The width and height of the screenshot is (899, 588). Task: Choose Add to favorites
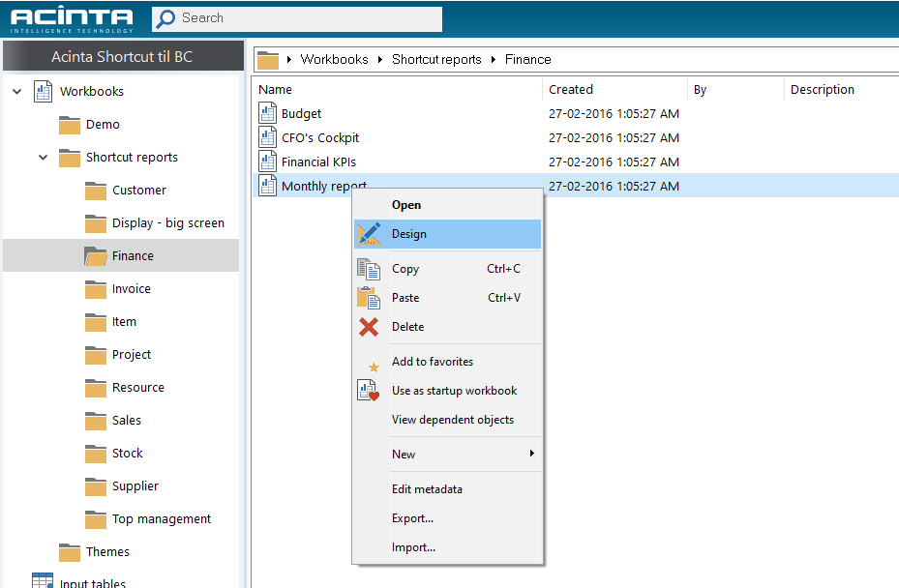coord(447,362)
